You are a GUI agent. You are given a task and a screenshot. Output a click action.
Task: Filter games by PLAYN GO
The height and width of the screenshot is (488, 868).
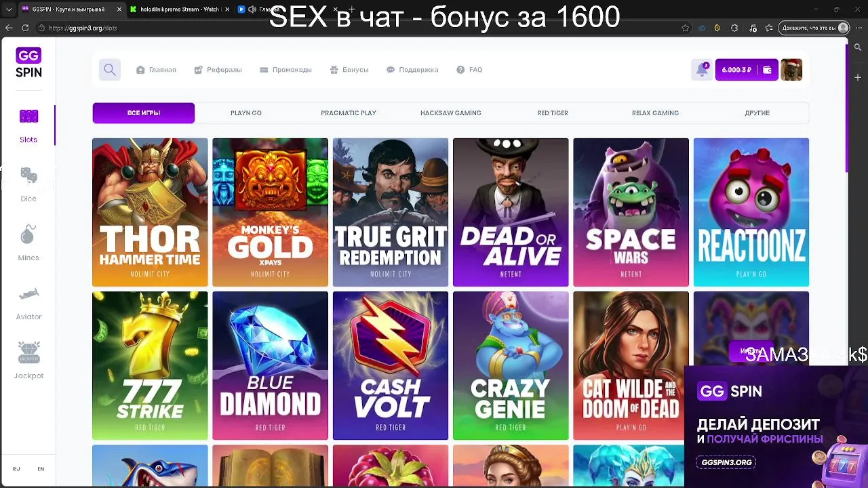coord(246,113)
